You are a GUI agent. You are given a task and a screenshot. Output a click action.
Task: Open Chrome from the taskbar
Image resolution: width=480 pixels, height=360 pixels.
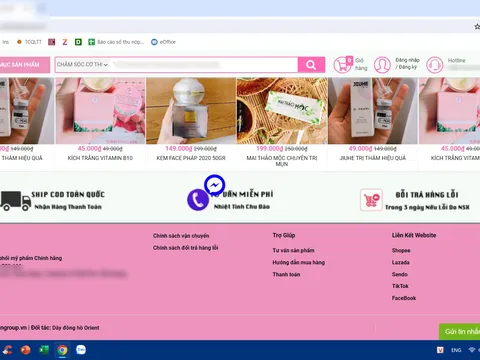62,350
